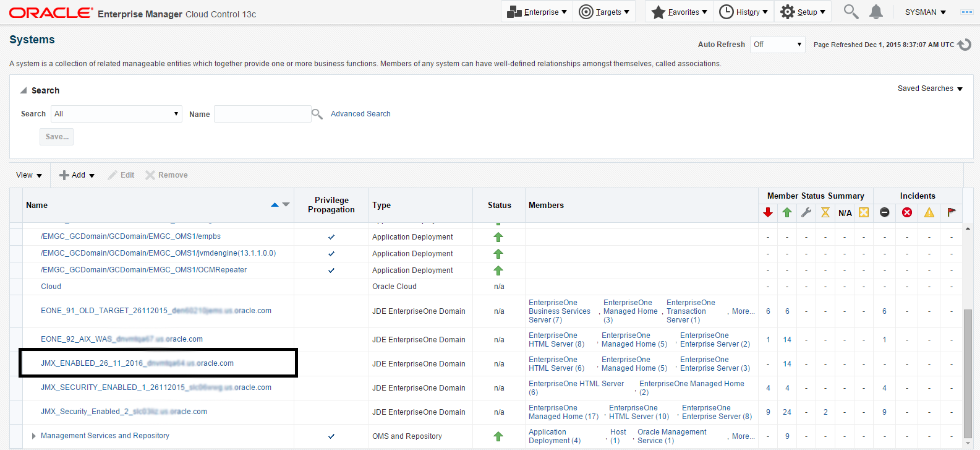Image resolution: width=980 pixels, height=450 pixels.
Task: Open the EONE_92_AIX_WAS system link
Action: click(122, 339)
